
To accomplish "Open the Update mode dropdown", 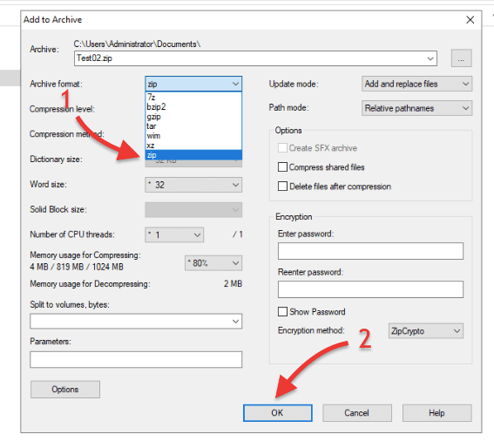I will 416,84.
